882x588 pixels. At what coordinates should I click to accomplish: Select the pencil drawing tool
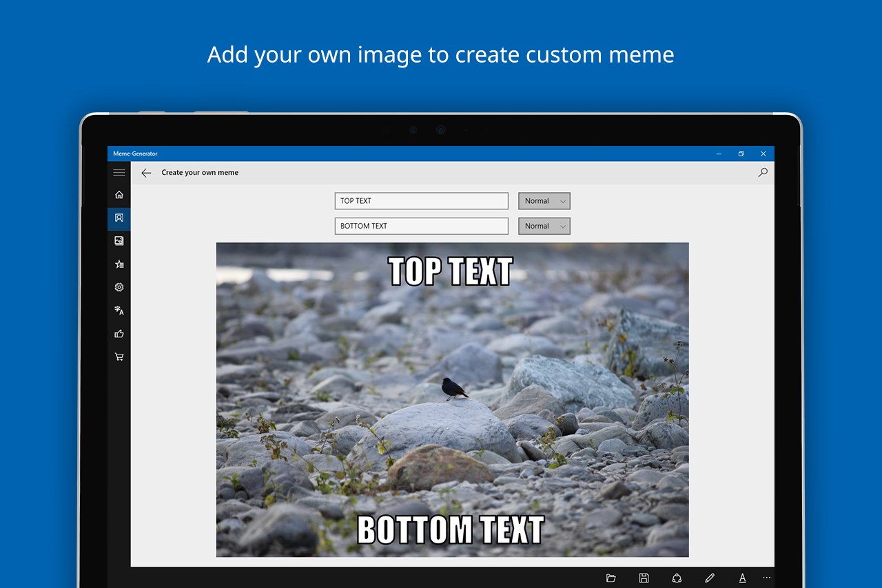coord(710,578)
